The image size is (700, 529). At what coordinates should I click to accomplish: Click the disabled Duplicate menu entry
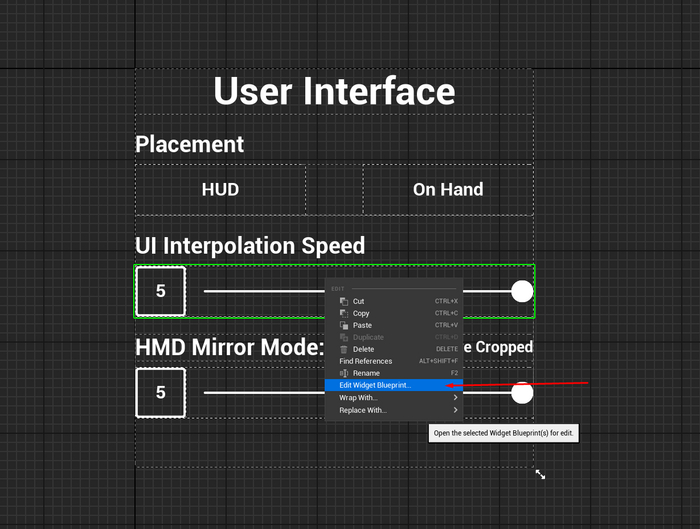tap(394, 337)
